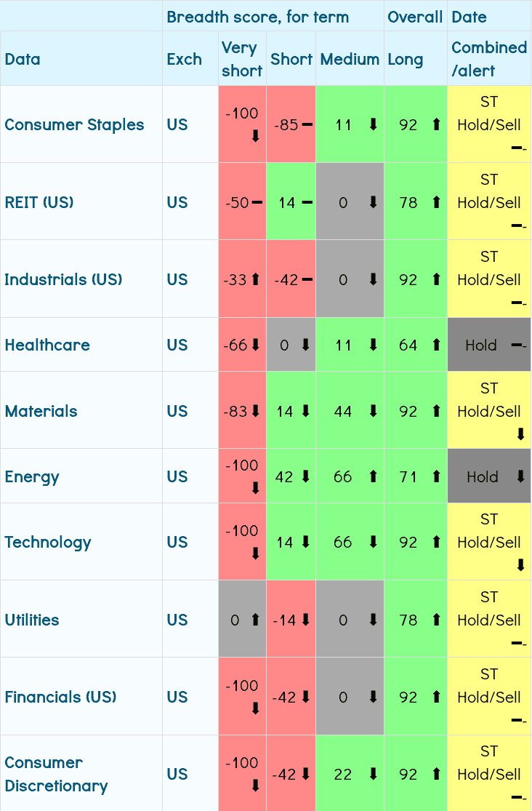Click the up arrow beside Industrials -33 score
532x811 pixels.
tap(255, 279)
